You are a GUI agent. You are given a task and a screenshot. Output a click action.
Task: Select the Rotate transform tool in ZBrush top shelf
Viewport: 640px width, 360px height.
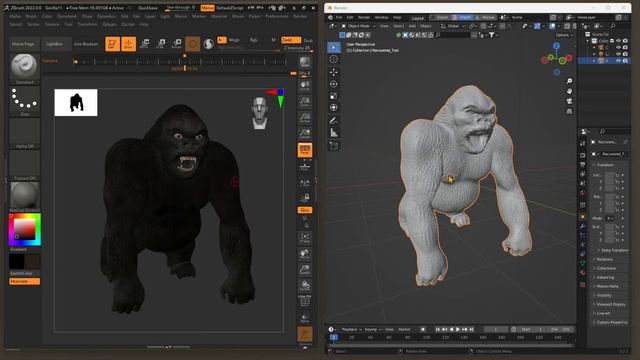177,44
